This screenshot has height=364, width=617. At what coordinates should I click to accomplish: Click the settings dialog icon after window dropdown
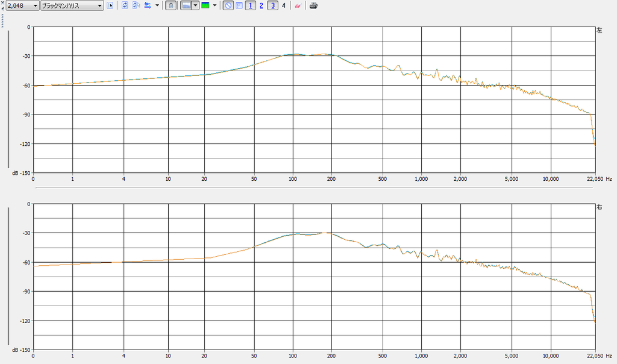point(110,5)
